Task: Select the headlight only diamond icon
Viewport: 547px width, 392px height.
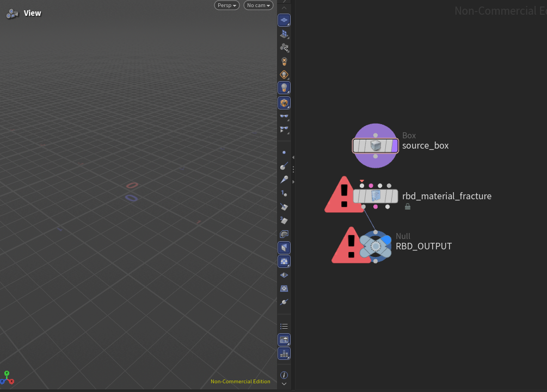Action: (x=284, y=75)
